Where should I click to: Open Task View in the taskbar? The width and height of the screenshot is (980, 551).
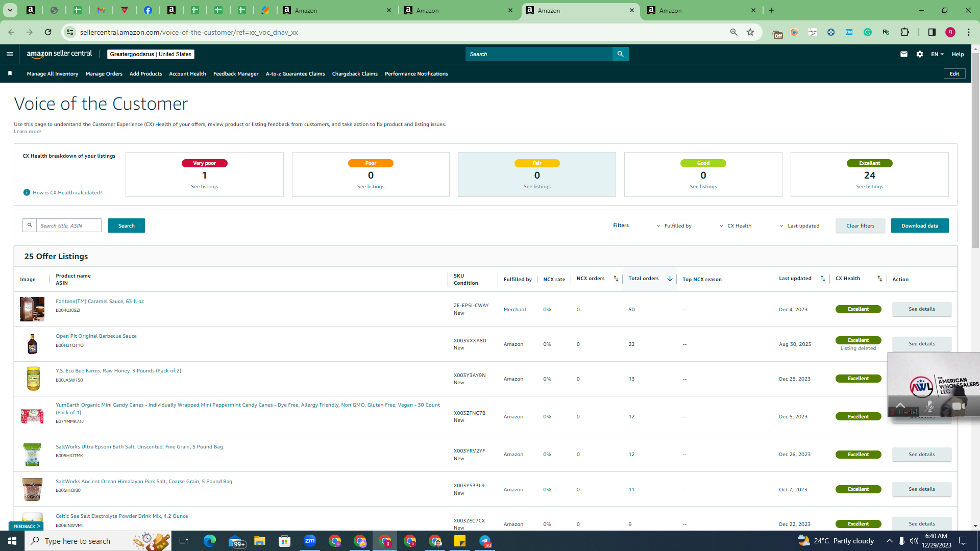tap(184, 541)
